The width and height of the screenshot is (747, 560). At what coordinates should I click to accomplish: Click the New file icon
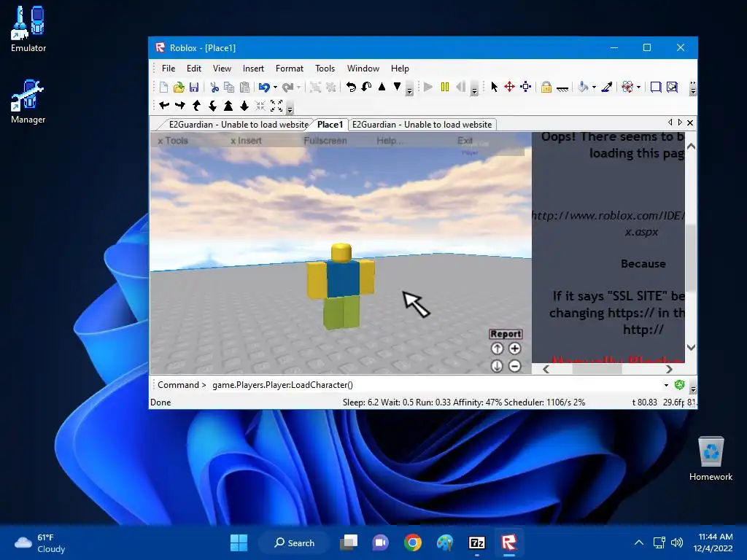163,87
